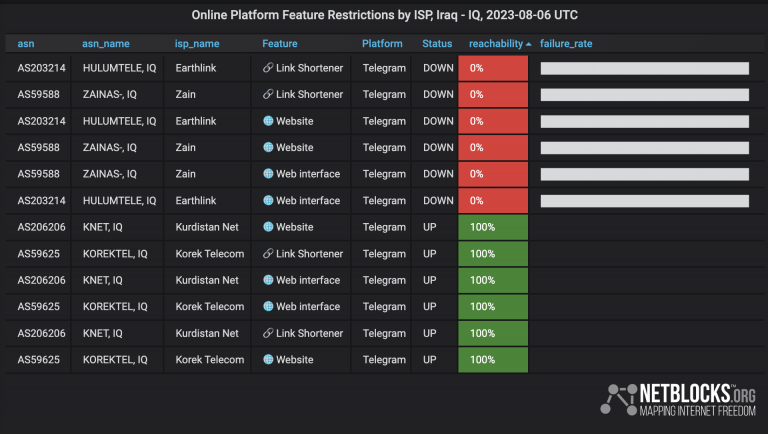768x434 pixels.
Task: Click the panel title Online Platform Feature Restrictions
Action: pyautogui.click(x=384, y=16)
